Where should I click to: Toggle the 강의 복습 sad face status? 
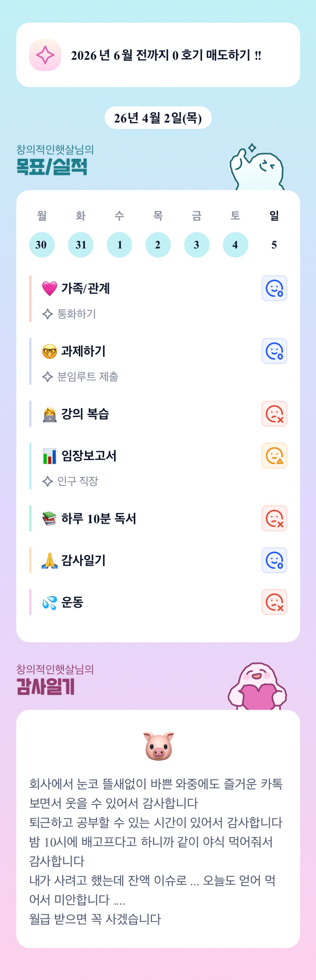pyautogui.click(x=274, y=414)
